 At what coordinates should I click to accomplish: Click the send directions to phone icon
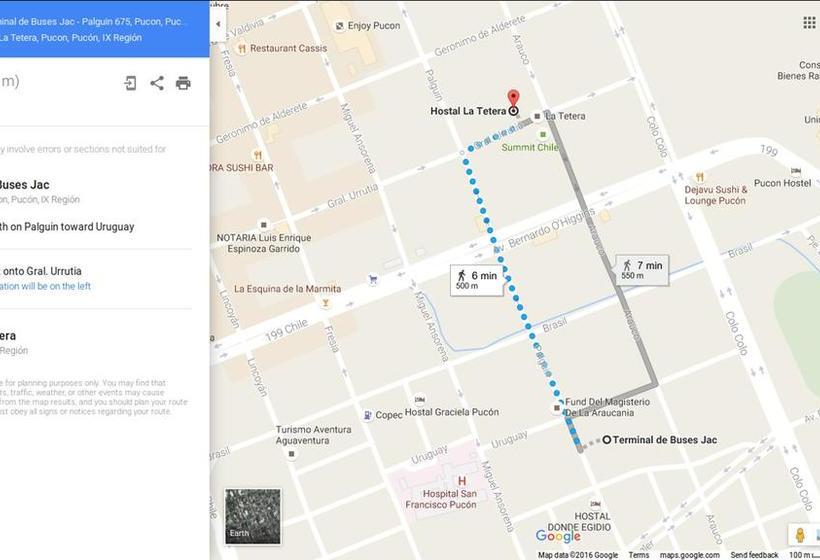pos(130,83)
